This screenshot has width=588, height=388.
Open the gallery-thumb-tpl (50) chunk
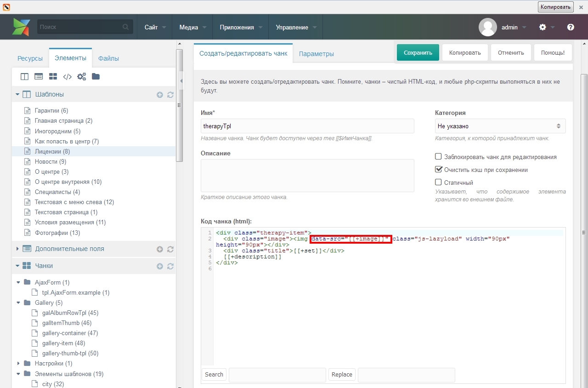point(70,354)
